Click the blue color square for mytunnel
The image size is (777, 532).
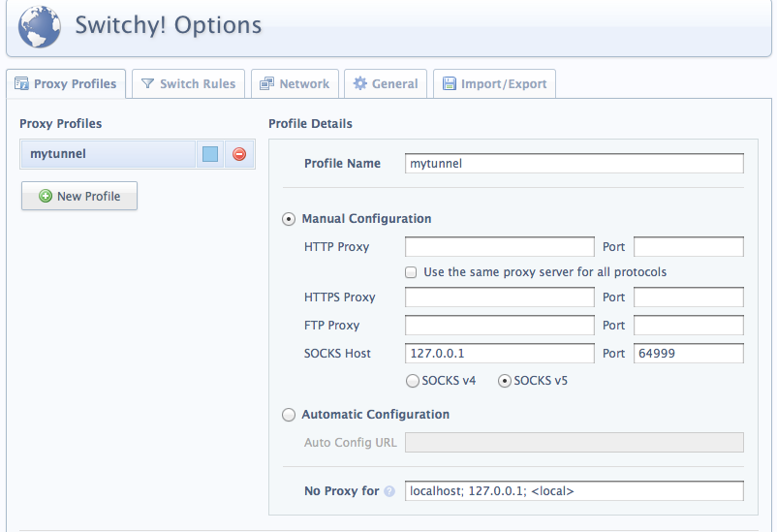[210, 154]
